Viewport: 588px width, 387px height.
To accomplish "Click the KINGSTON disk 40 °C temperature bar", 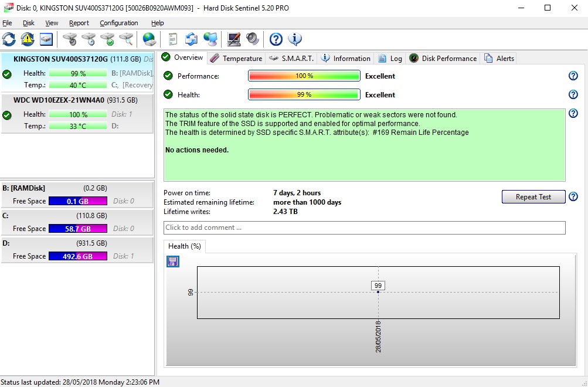I will click(x=78, y=85).
